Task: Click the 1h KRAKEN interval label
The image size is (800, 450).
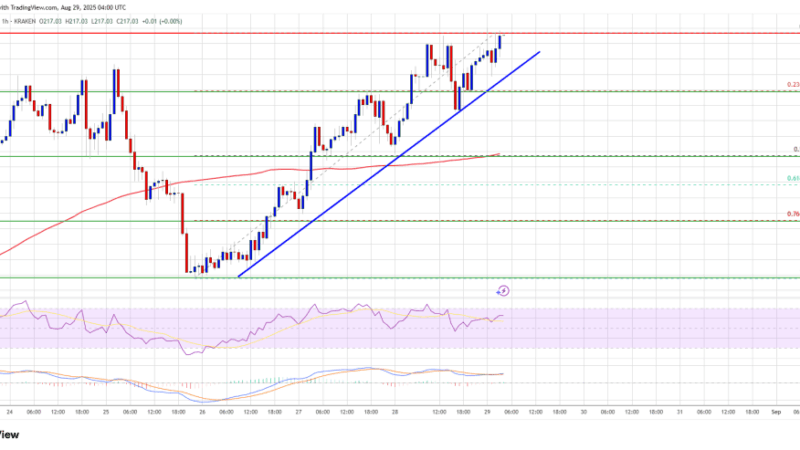Action: click(19, 21)
